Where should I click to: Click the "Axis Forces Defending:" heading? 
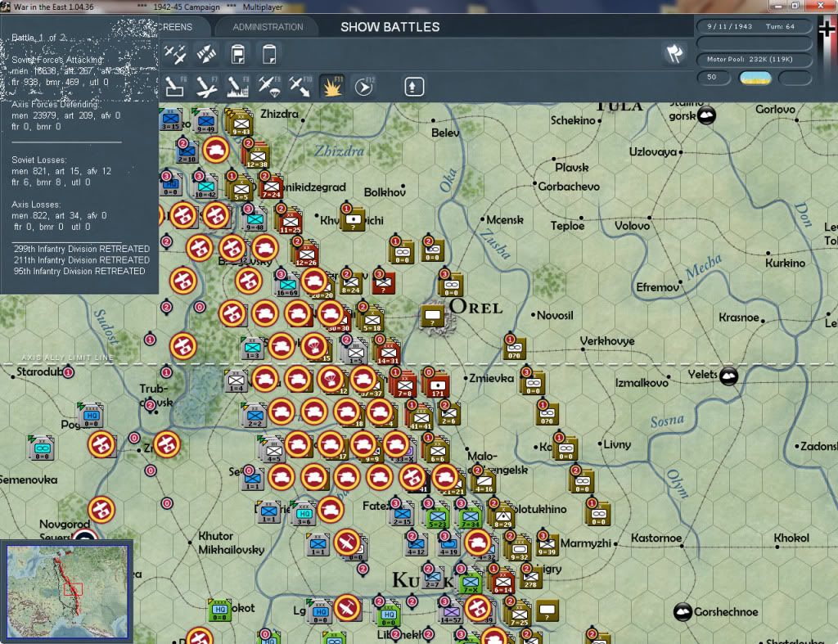(55, 104)
